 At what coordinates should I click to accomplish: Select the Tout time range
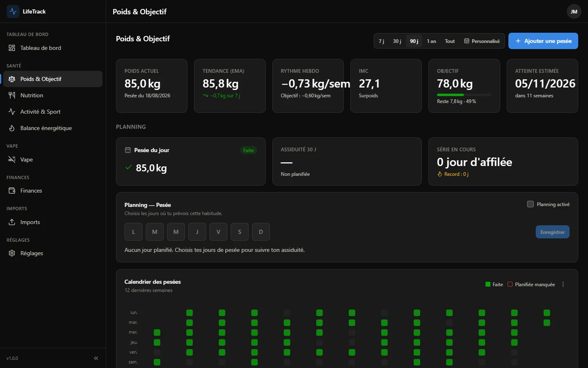pos(450,41)
